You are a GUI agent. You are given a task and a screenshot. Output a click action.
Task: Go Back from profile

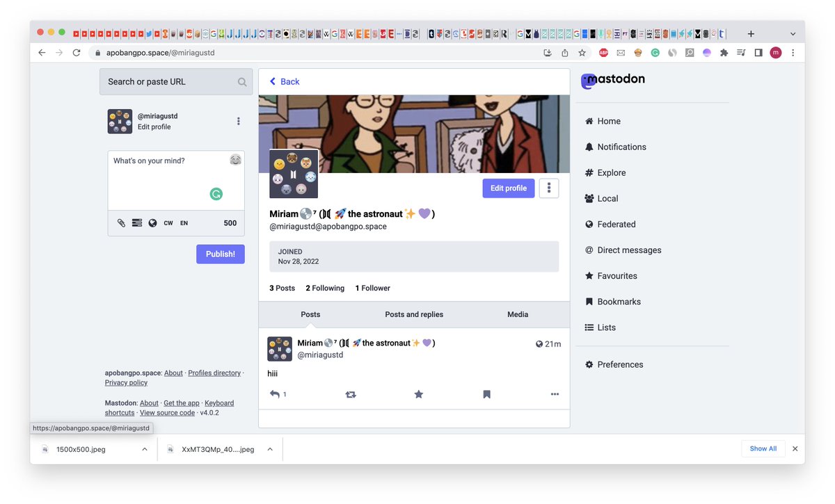(285, 81)
